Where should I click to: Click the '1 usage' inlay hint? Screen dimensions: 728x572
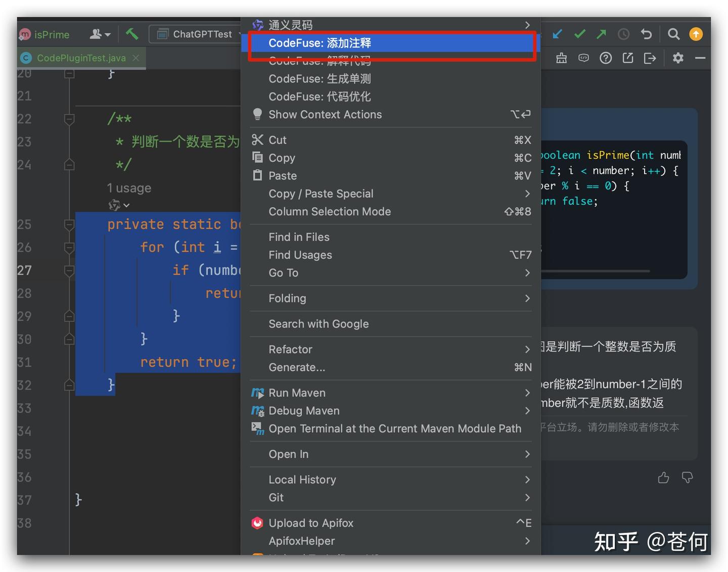point(129,188)
